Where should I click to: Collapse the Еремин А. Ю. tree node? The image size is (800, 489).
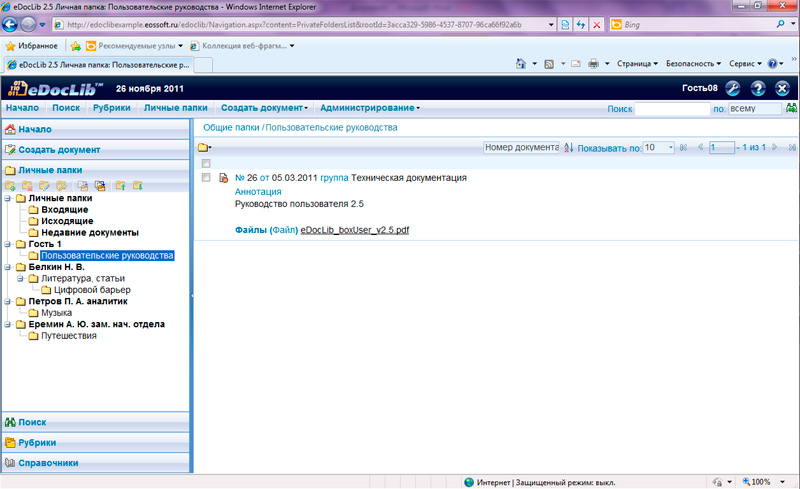(x=8, y=324)
